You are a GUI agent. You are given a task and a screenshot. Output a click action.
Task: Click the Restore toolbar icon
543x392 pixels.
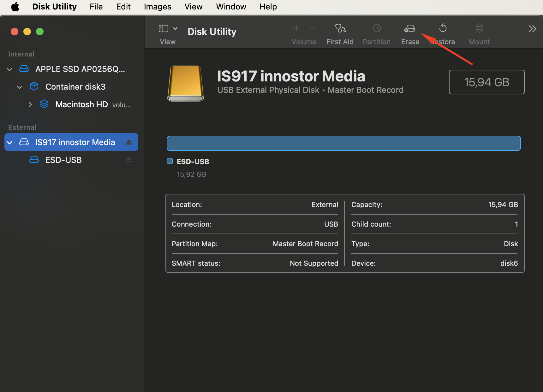coord(443,28)
